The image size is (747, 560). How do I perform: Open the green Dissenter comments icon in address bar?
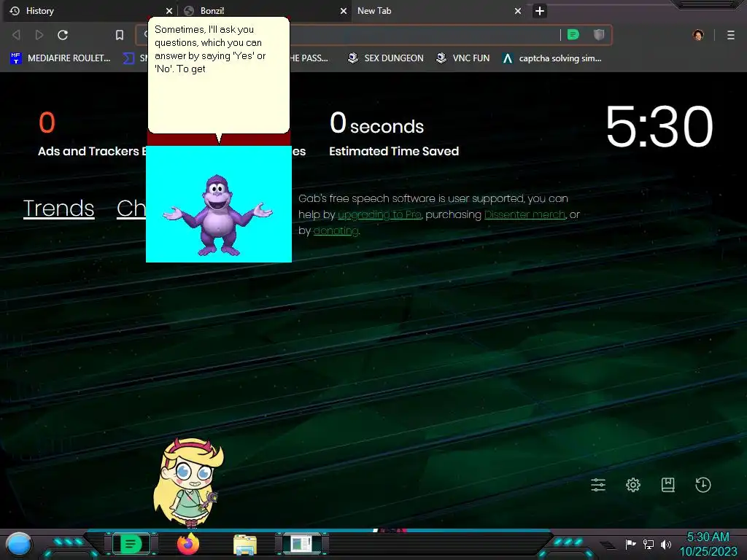pyautogui.click(x=573, y=35)
